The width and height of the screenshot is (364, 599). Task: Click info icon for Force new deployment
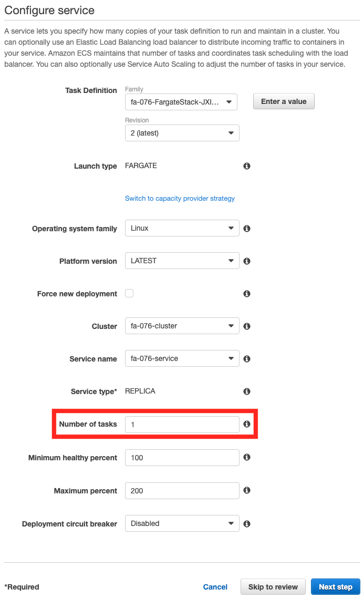[247, 294]
